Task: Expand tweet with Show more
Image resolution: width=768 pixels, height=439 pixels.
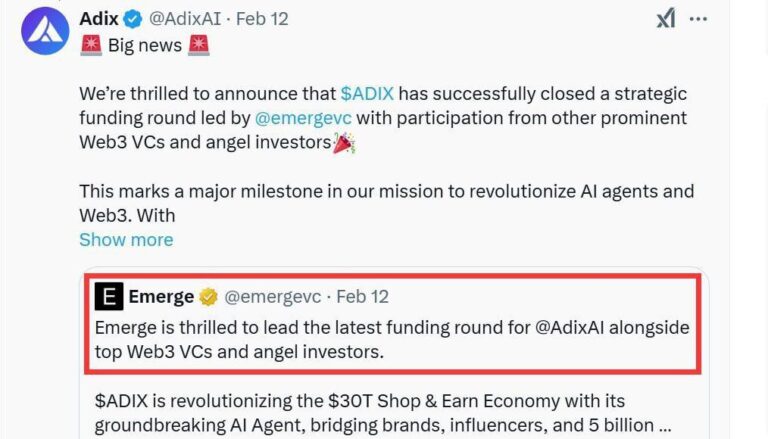Action: (x=126, y=240)
